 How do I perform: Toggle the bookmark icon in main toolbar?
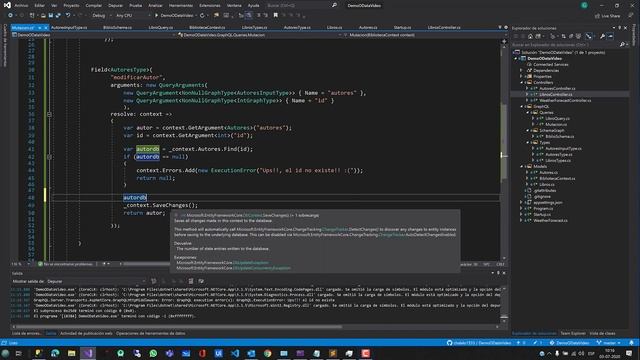pyautogui.click(x=276, y=16)
